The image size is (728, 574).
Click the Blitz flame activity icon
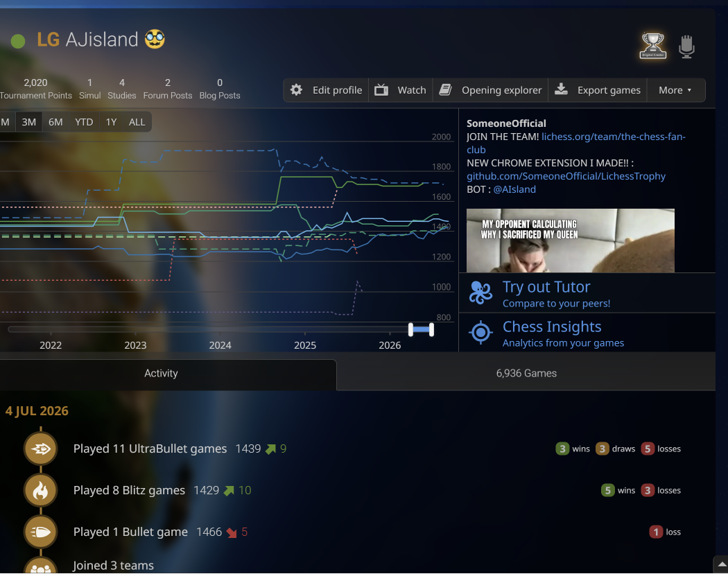point(41,490)
